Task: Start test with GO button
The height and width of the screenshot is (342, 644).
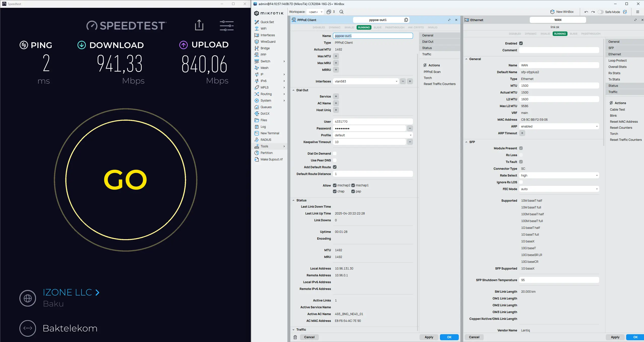Action: point(125,180)
